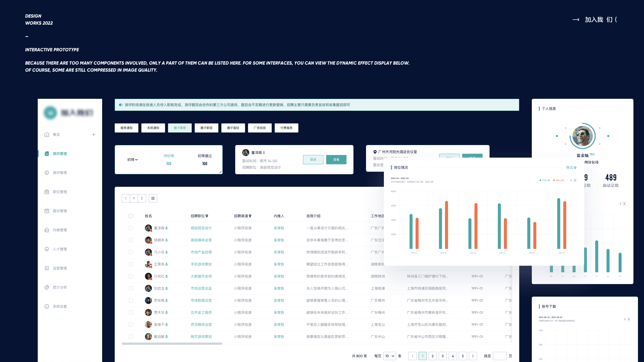The width and height of the screenshot is (644, 362).
Task: Click page 5 in pagination
Action: click(x=463, y=356)
